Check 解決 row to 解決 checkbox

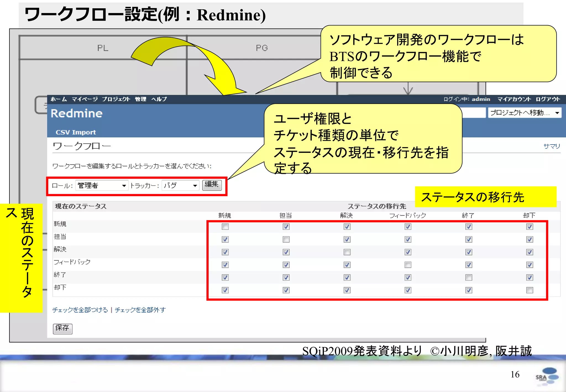[x=347, y=252]
